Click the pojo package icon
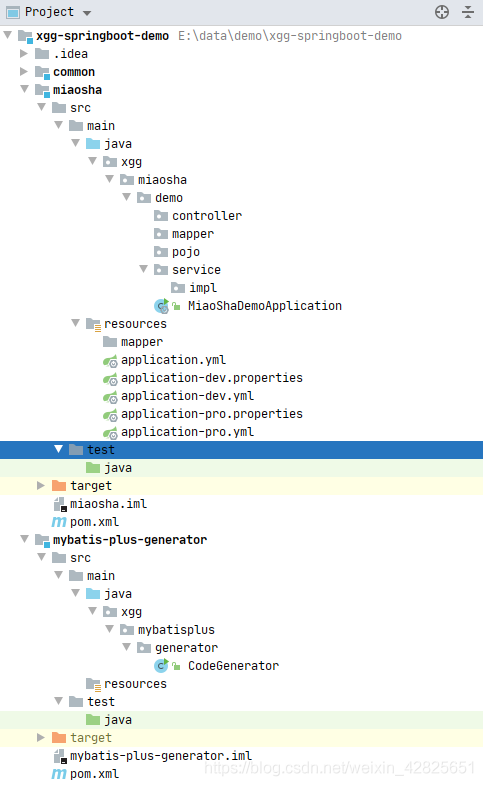 161,252
